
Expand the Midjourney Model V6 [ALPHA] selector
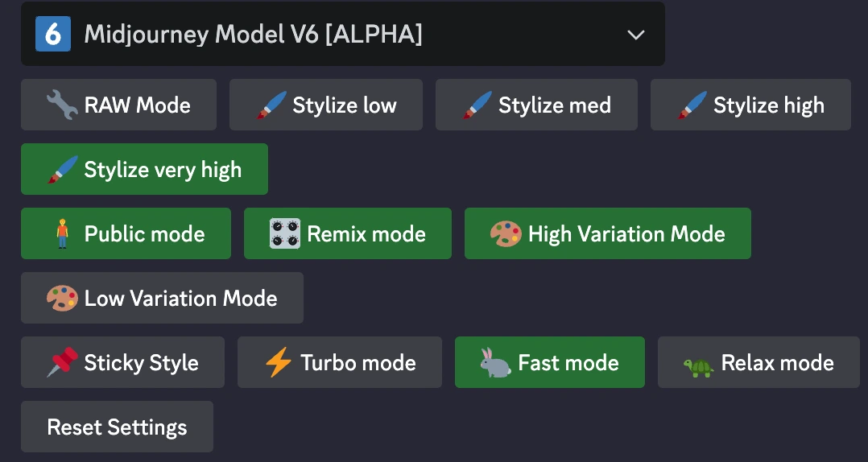[343, 34]
